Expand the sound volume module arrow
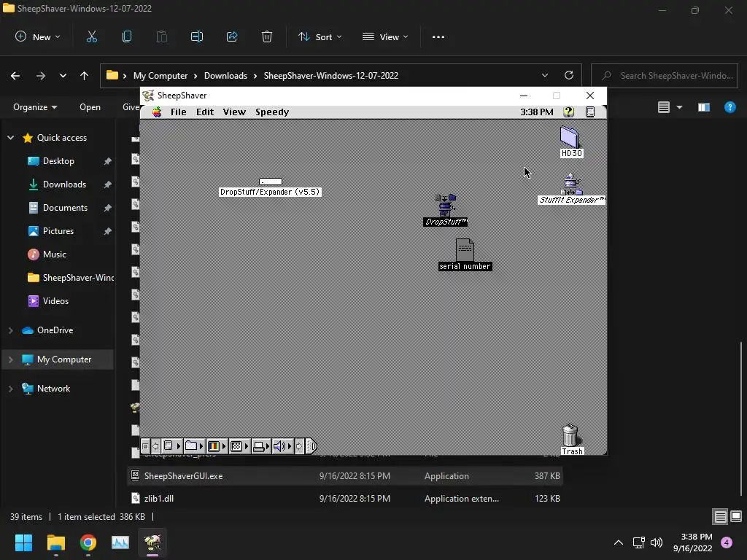The width and height of the screenshot is (747, 560). click(x=290, y=446)
